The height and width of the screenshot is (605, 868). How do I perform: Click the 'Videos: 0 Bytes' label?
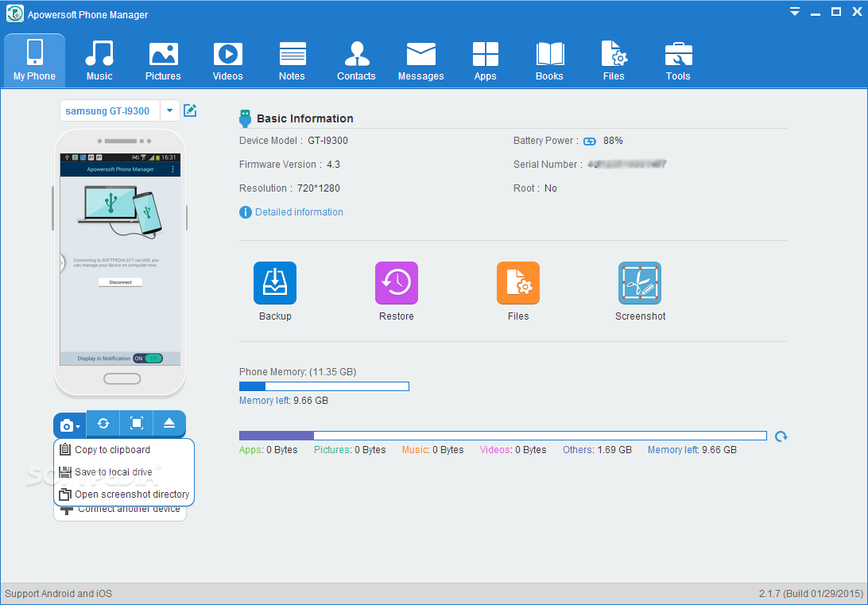[513, 450]
